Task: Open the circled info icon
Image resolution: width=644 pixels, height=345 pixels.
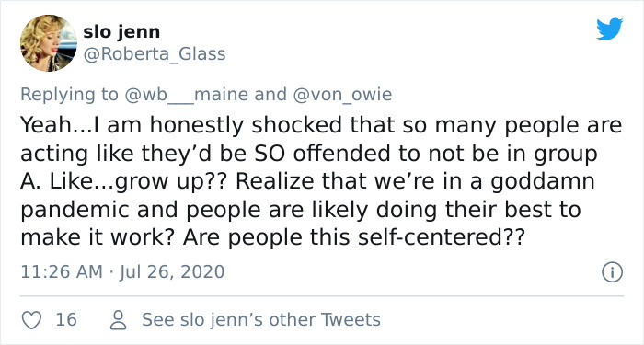Action: pos(613,272)
